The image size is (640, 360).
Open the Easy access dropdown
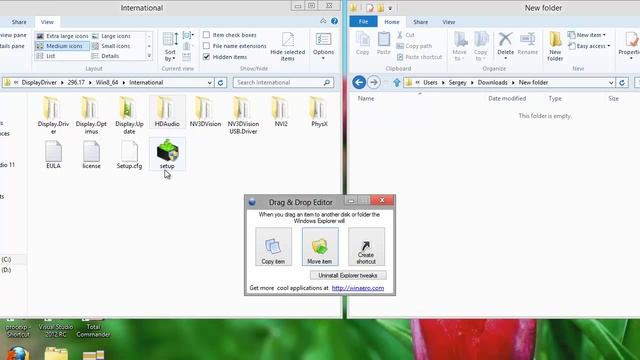[589, 46]
